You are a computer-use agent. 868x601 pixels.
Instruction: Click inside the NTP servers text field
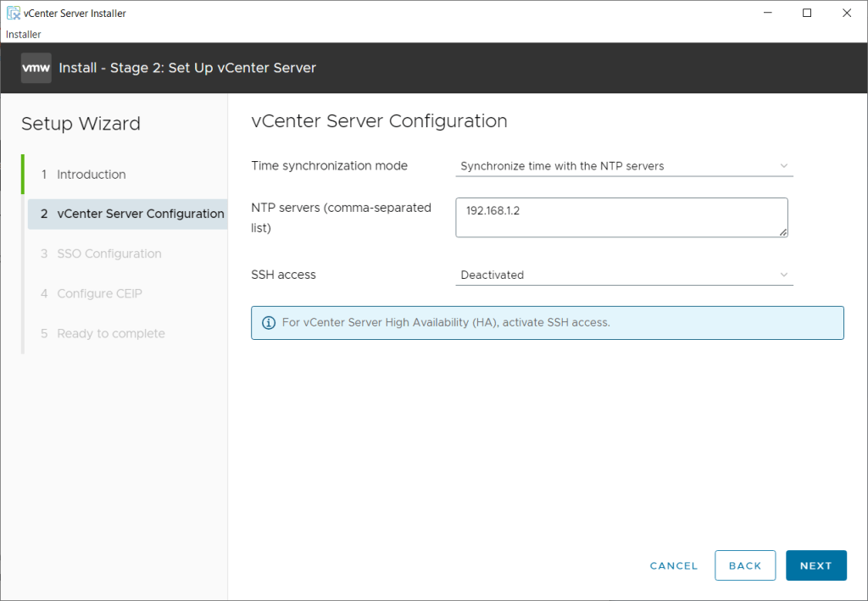coord(619,216)
